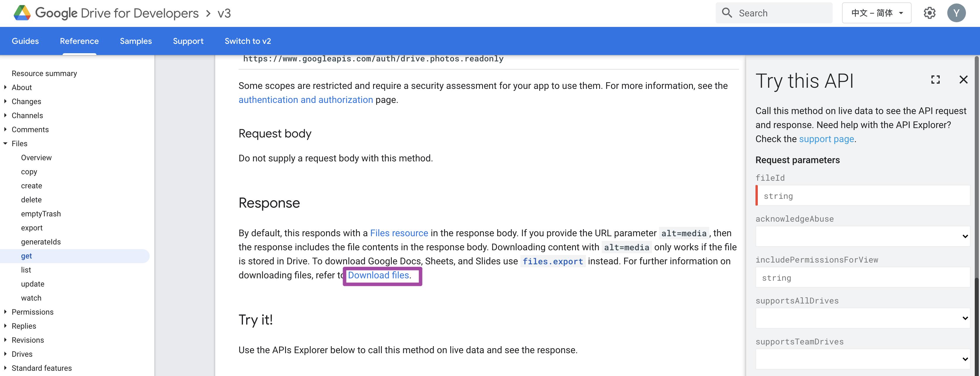This screenshot has height=376, width=980.
Task: Open the acknowledgeAbuse dropdown
Action: pos(862,236)
